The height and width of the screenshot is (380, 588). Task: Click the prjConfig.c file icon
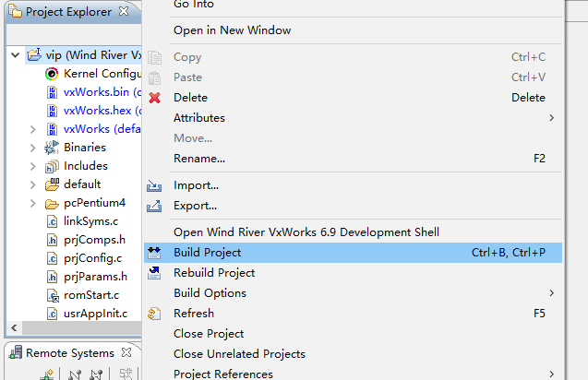point(52,258)
